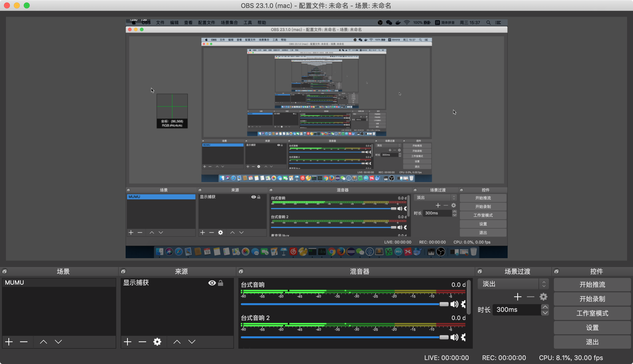Screen dimensions: 633x364
Task: Undock the 场景 panel with its float icon
Action: [4, 271]
